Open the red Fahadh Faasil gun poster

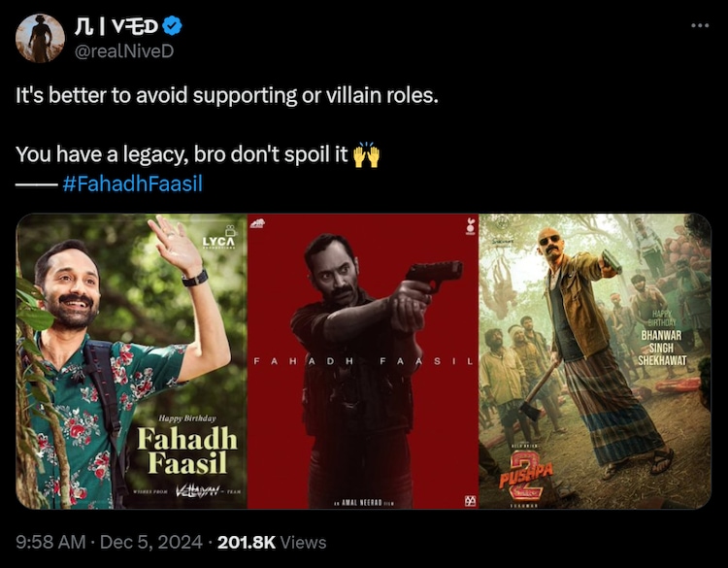[x=363, y=361]
